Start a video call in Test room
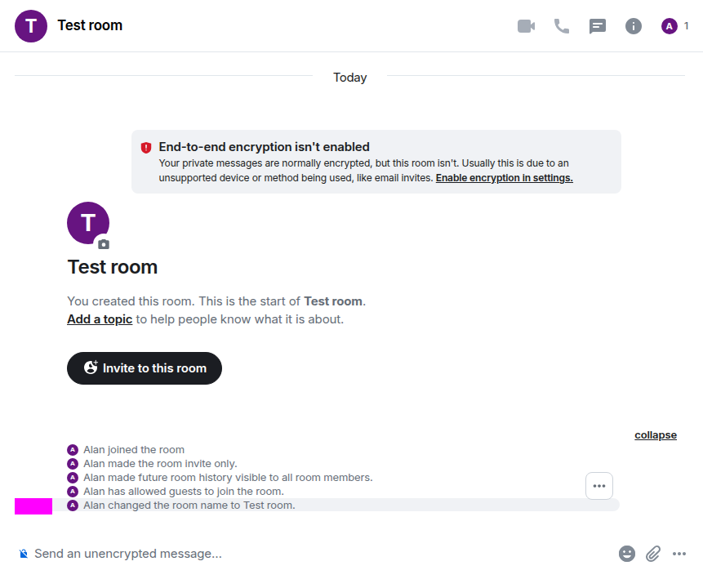This screenshot has width=703, height=588. coord(526,26)
